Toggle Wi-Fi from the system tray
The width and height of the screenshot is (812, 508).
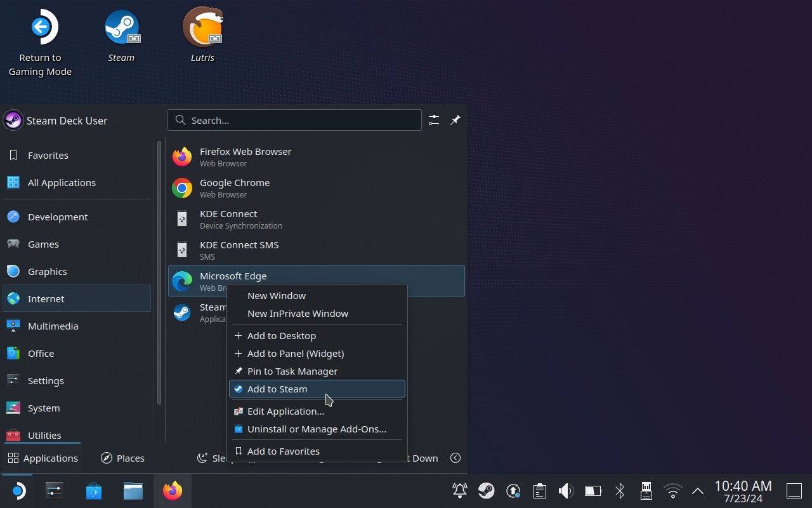[x=672, y=490]
